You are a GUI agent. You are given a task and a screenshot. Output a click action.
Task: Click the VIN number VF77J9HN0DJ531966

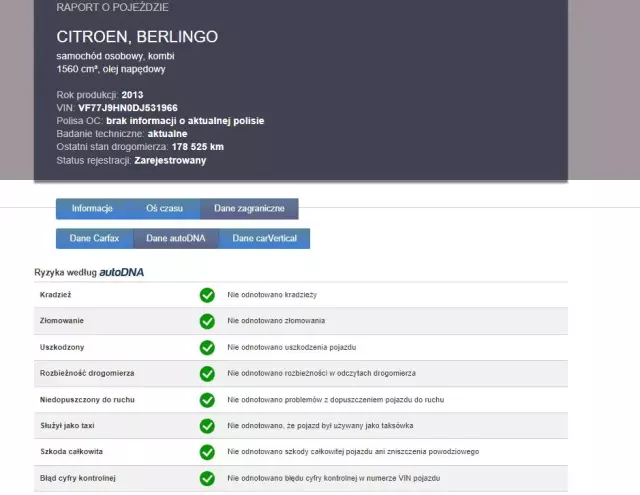point(127,107)
